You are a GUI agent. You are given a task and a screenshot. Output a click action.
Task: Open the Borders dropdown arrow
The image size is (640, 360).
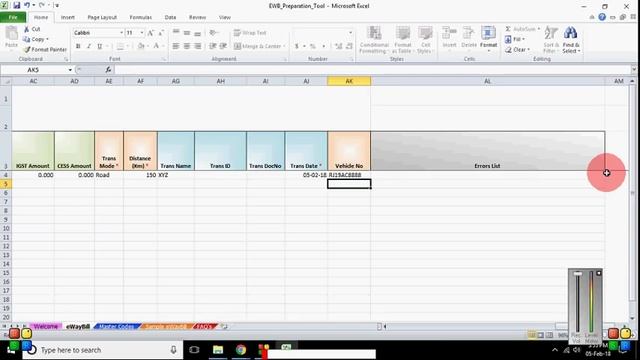pyautogui.click(x=127, y=46)
